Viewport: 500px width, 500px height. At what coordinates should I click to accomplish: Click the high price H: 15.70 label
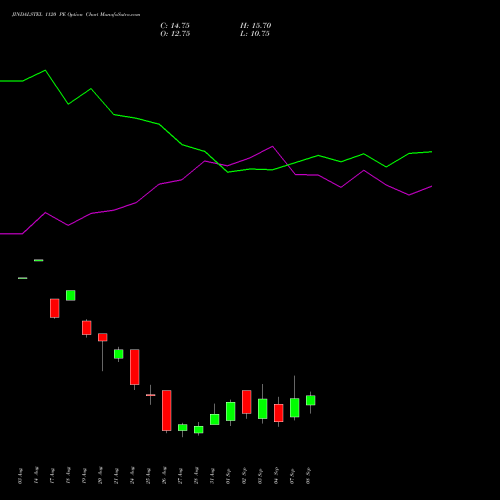pos(255,26)
